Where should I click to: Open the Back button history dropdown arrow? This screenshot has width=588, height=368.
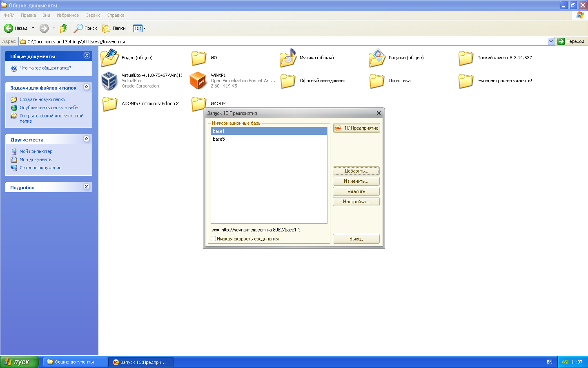[33, 28]
